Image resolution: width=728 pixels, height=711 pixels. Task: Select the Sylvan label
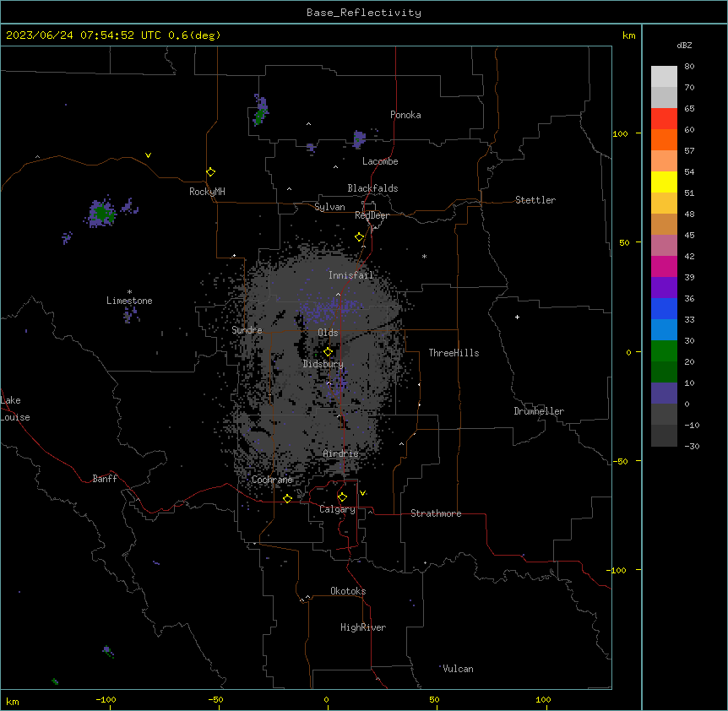click(x=329, y=207)
